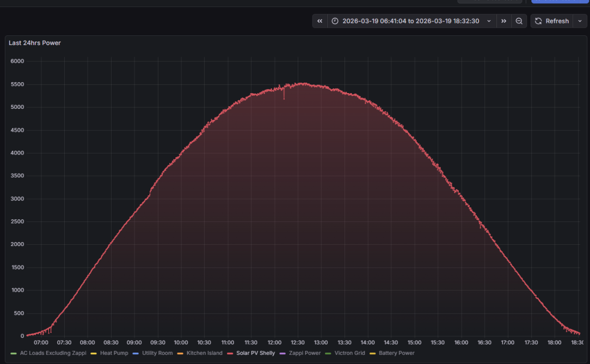Shift time range forward with double-right arrows

(504, 21)
